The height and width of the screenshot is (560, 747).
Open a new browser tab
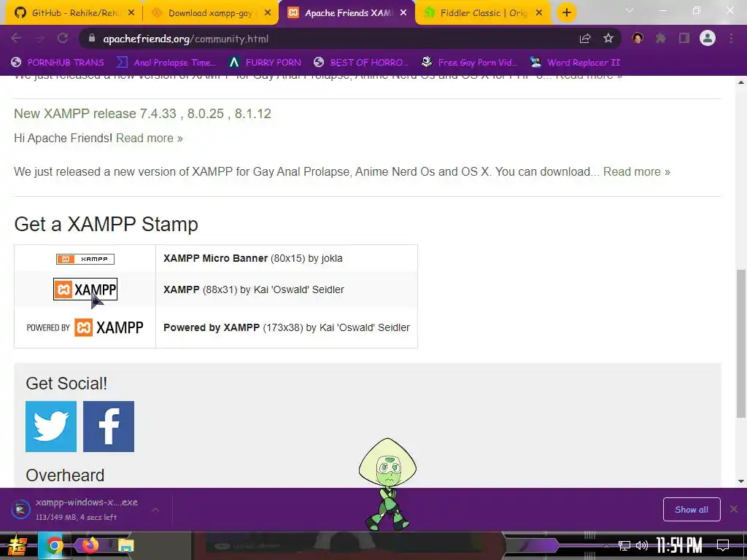[x=566, y=13]
